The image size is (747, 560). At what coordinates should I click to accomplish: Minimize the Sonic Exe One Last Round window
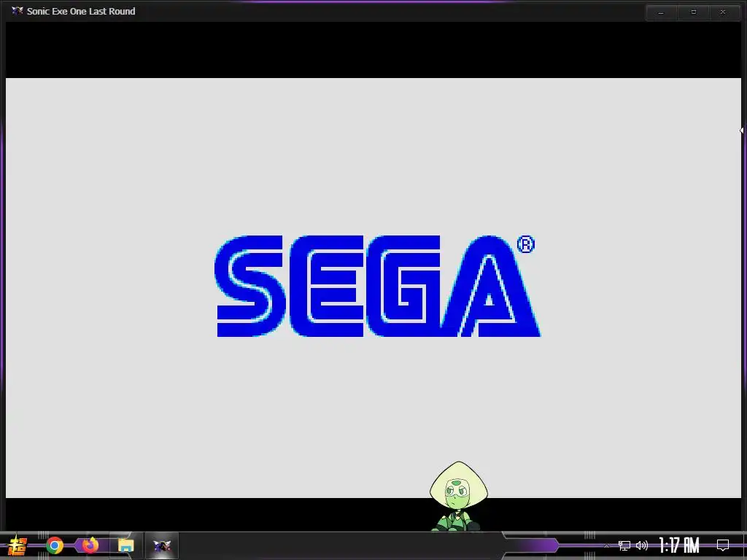(x=661, y=12)
